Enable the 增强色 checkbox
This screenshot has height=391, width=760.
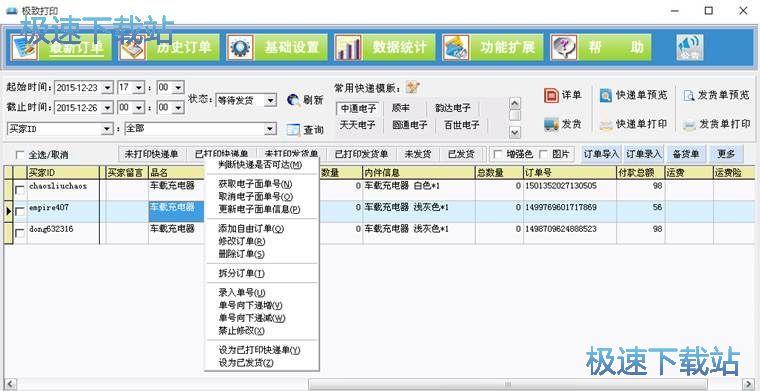click(497, 154)
